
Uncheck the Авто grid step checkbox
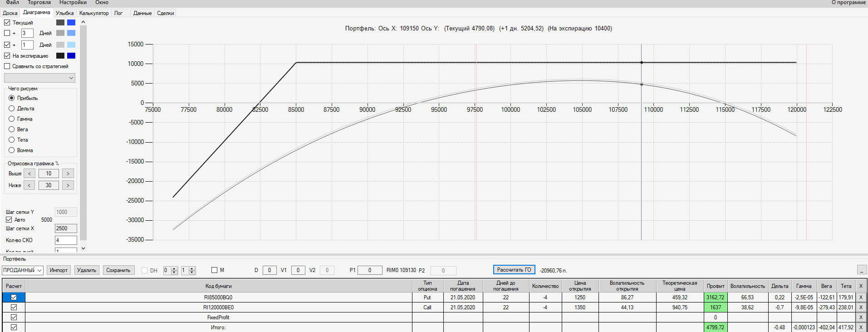(x=9, y=220)
